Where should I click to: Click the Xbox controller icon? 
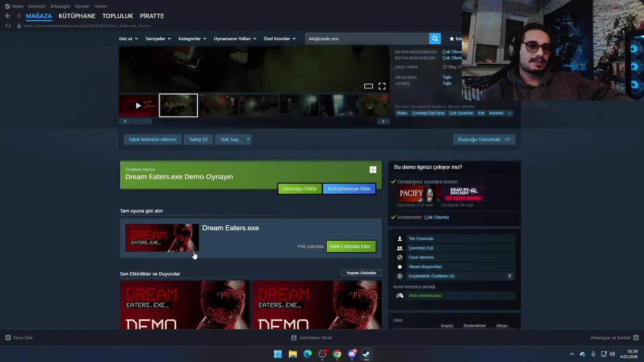click(400, 296)
